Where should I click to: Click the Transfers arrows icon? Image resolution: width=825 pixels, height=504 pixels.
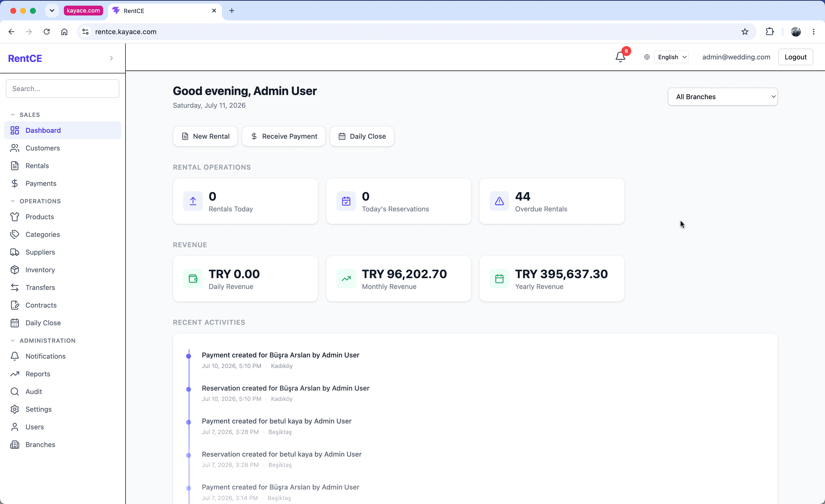(15, 287)
